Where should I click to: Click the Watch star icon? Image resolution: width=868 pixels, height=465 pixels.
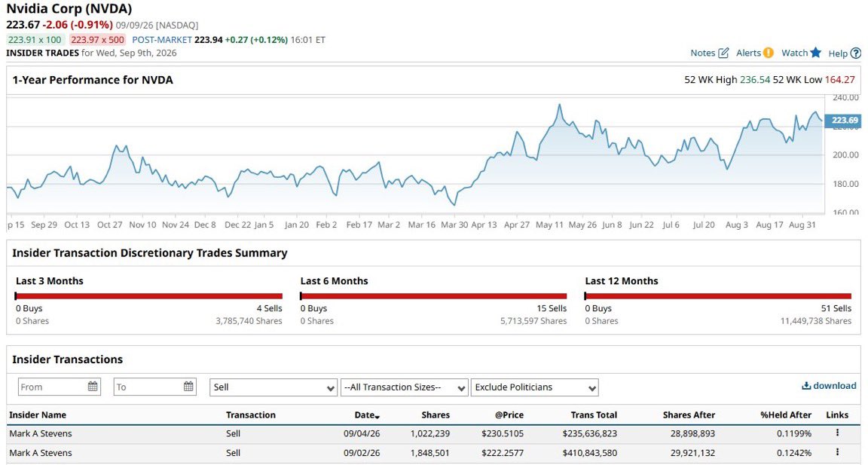[815, 53]
